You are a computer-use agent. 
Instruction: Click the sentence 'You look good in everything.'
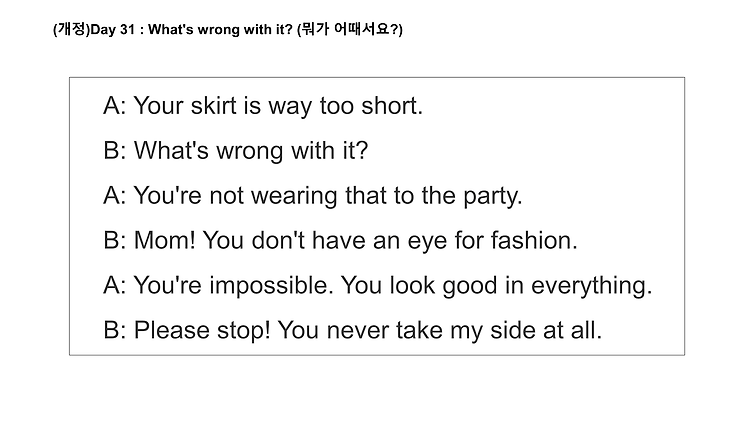point(496,286)
